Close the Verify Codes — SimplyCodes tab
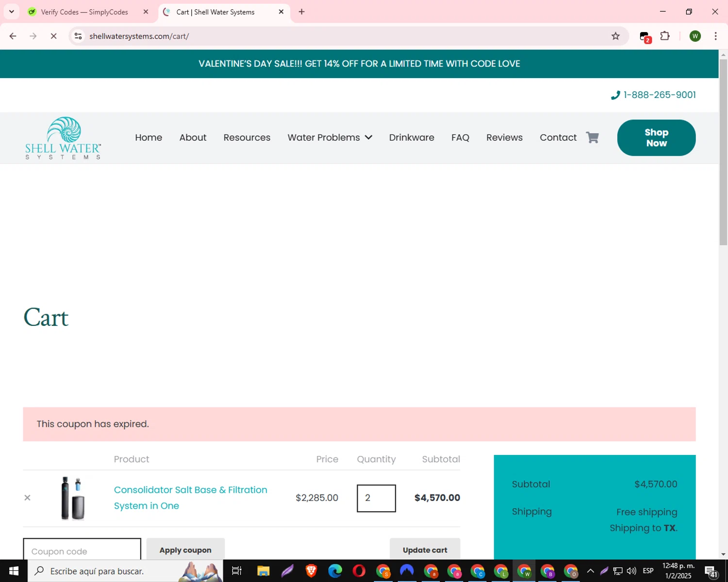Image resolution: width=728 pixels, height=582 pixels. point(146,12)
